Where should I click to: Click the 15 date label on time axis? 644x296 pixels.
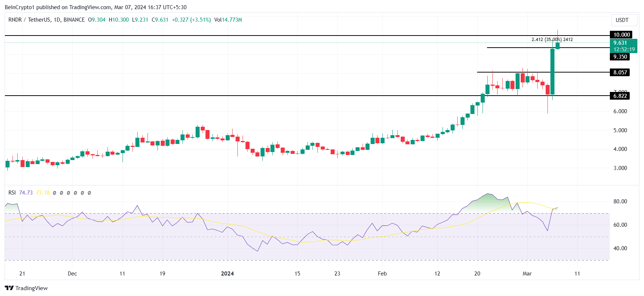(297, 274)
